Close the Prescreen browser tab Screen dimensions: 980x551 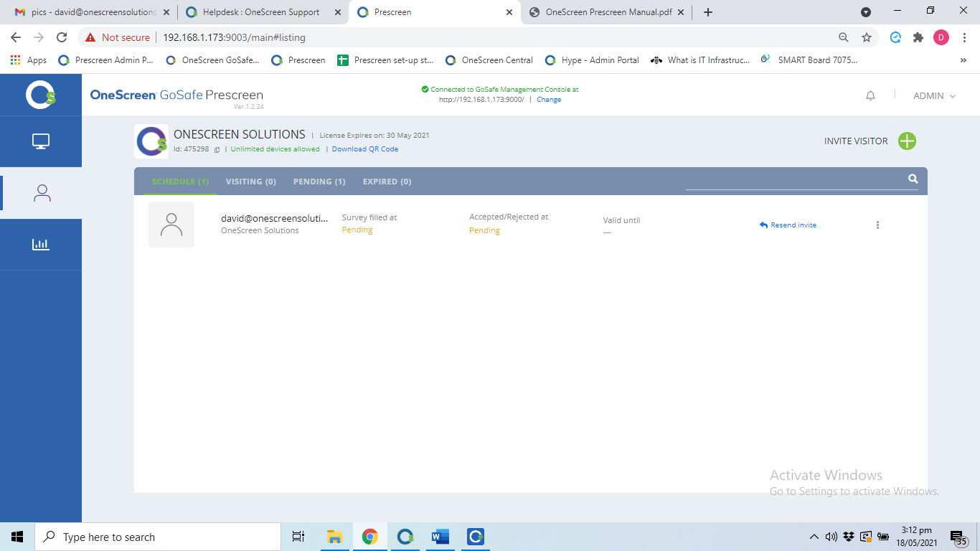[509, 12]
